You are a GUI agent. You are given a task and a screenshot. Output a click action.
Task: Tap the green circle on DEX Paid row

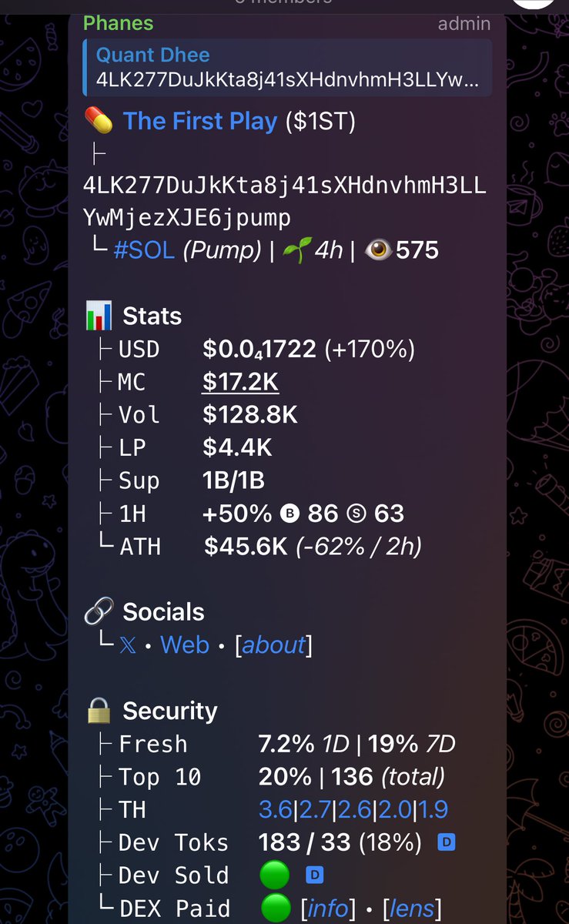coord(275,909)
